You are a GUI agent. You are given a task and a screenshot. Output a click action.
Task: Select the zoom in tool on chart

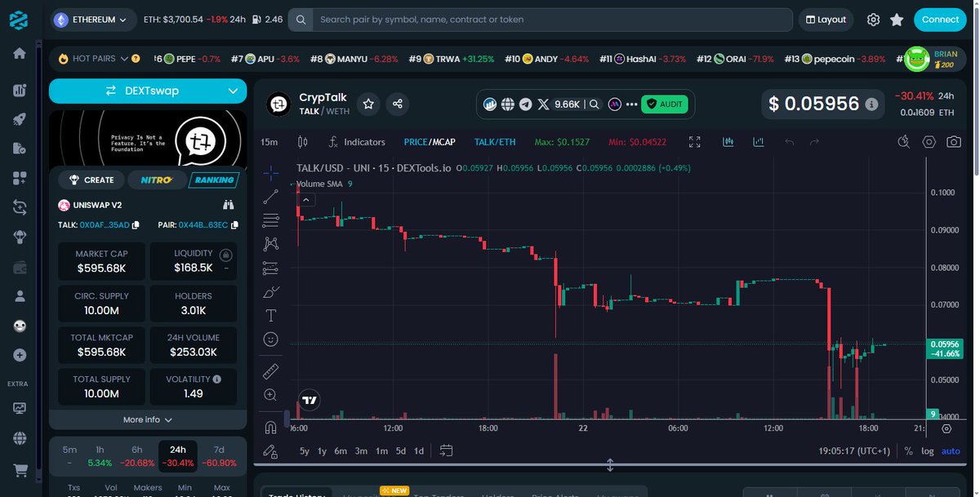[x=270, y=395]
